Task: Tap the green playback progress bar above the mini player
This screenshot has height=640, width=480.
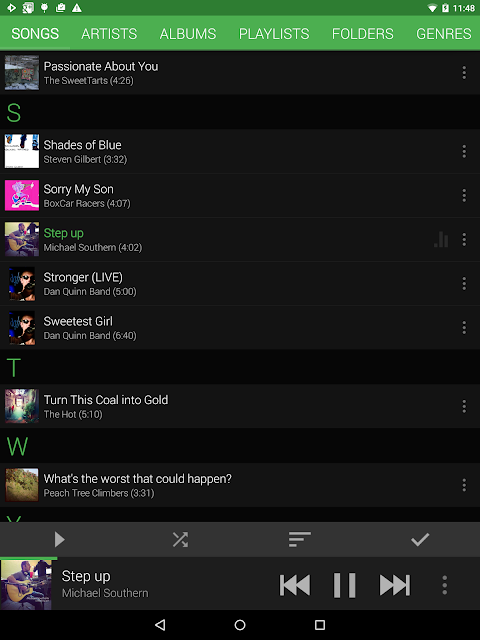Action: pos(29,558)
